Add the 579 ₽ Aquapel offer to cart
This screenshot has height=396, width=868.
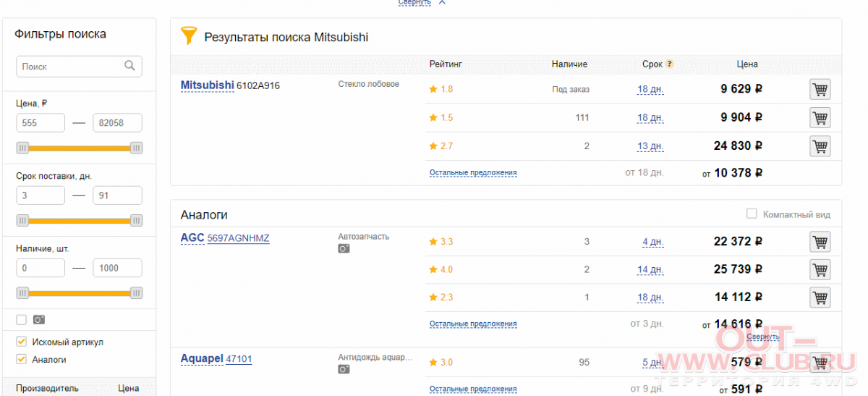pyautogui.click(x=820, y=363)
